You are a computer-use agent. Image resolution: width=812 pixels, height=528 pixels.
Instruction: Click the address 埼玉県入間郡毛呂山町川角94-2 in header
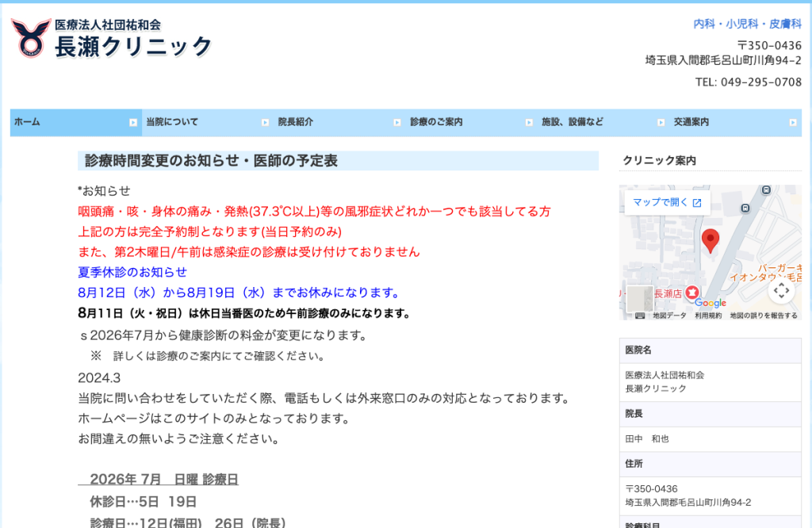(723, 60)
